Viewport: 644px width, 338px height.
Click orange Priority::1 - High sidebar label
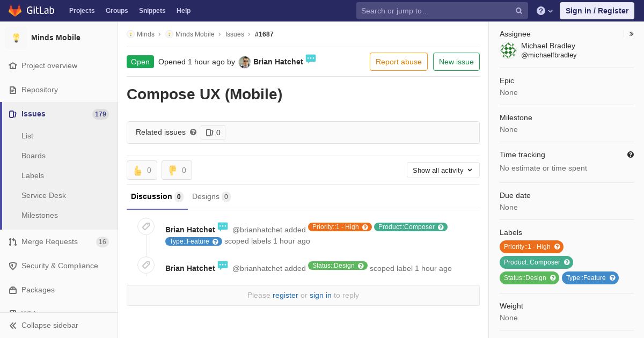coord(531,247)
